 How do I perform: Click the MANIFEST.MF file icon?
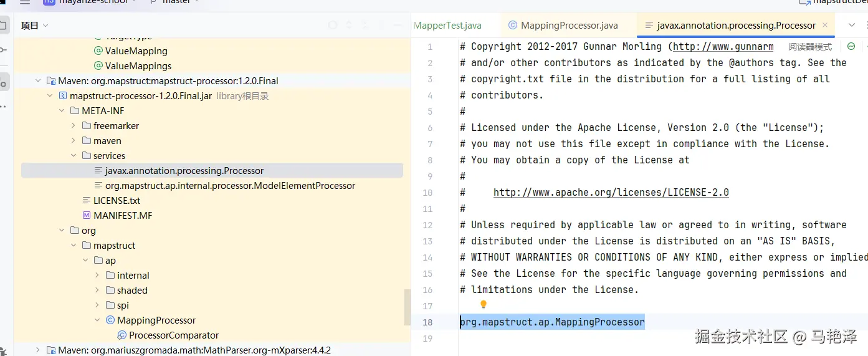[87, 216]
